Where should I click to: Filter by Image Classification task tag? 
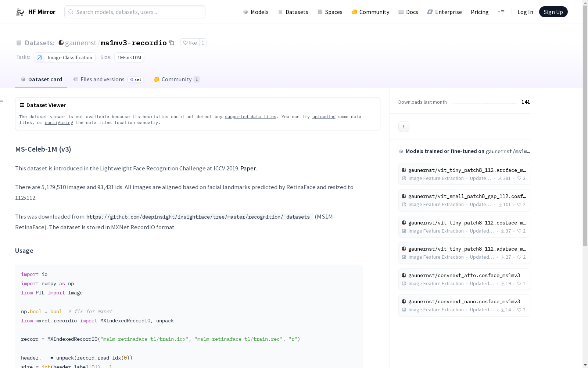[64, 57]
